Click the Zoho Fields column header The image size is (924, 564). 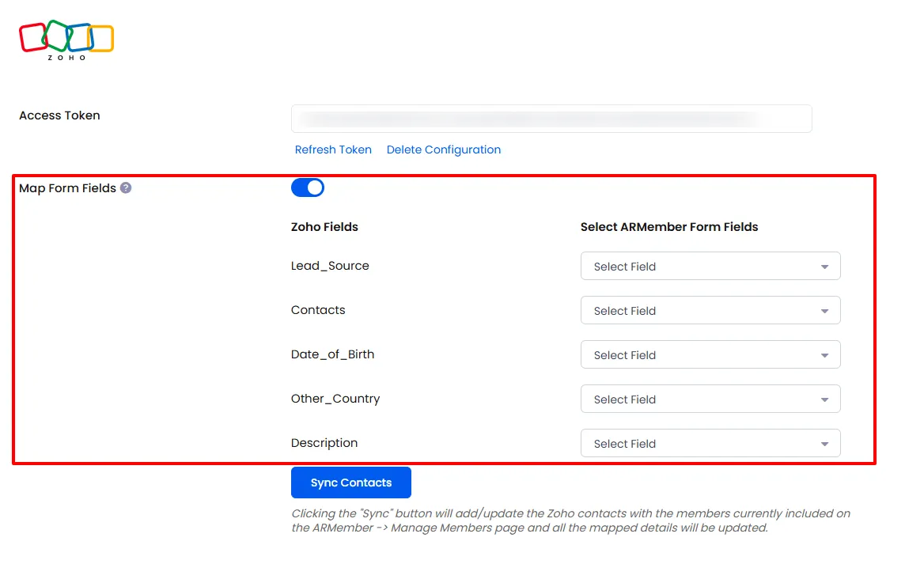click(324, 227)
